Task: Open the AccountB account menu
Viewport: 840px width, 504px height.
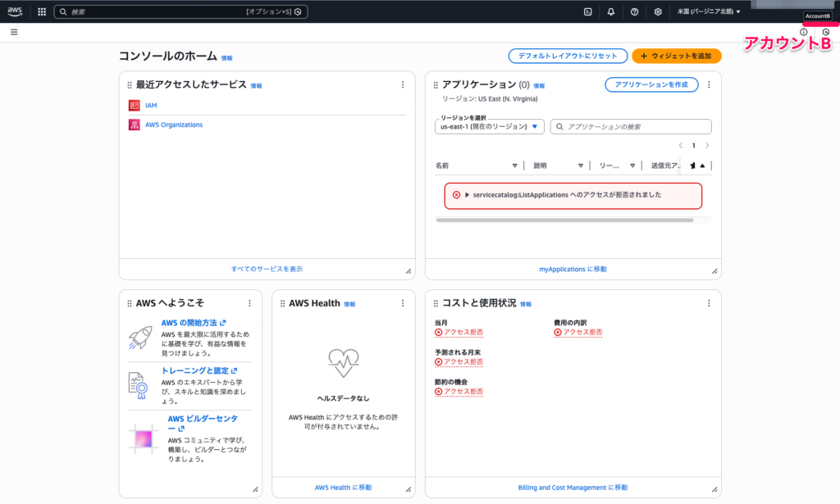Action: [x=818, y=16]
